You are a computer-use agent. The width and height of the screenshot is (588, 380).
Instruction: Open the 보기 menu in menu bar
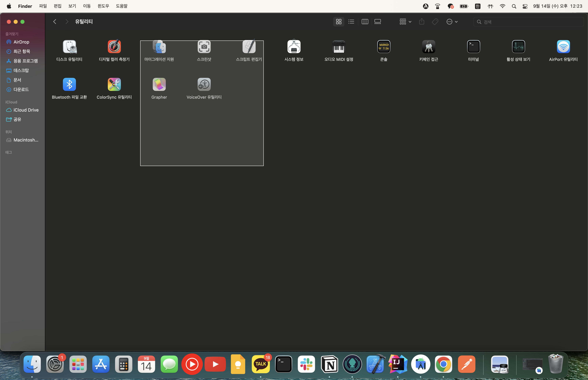pos(72,6)
